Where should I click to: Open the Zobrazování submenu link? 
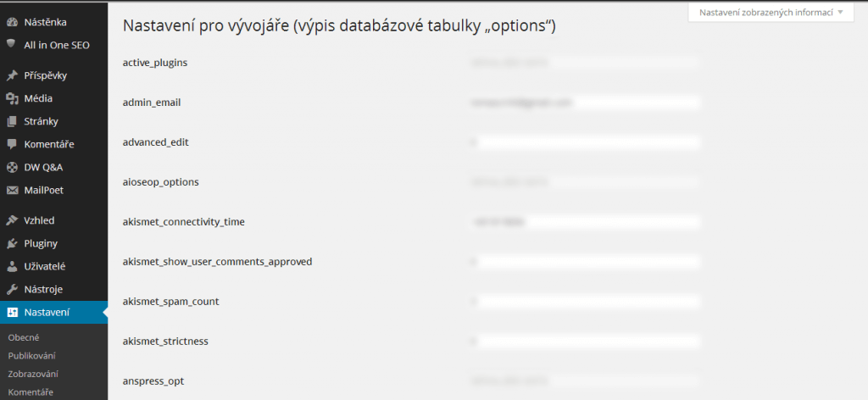click(33, 374)
